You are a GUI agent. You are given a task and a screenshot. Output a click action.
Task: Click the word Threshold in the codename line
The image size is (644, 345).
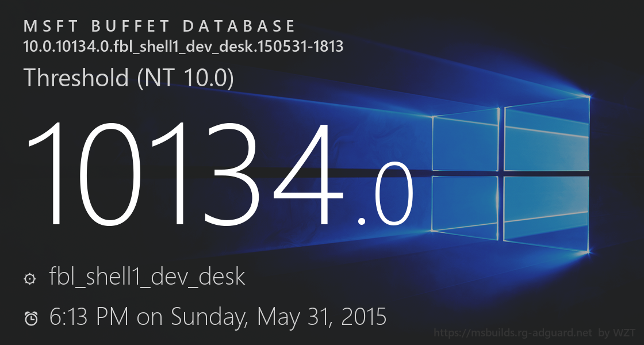point(76,78)
